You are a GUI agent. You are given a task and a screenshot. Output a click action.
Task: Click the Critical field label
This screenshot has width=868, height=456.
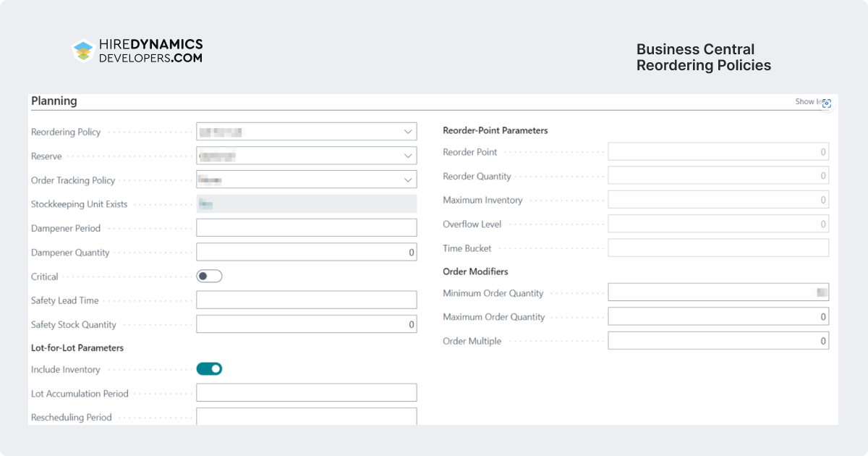tap(45, 276)
